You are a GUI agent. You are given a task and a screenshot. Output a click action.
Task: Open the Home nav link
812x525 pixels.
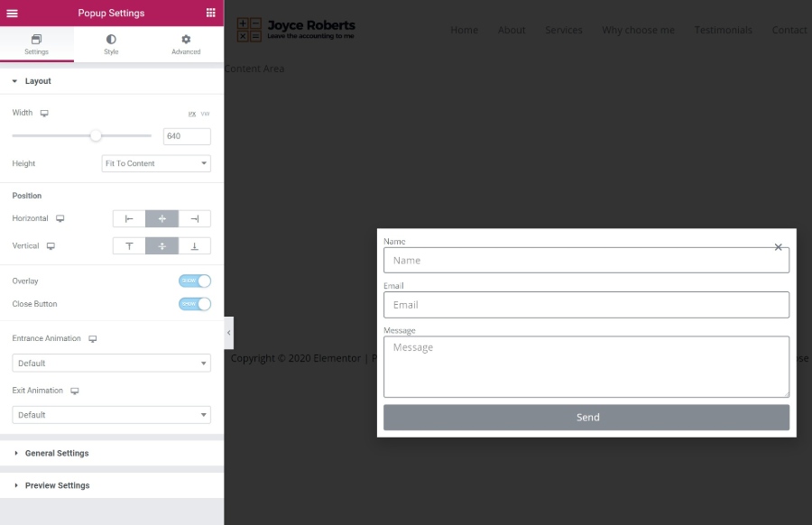coord(464,30)
